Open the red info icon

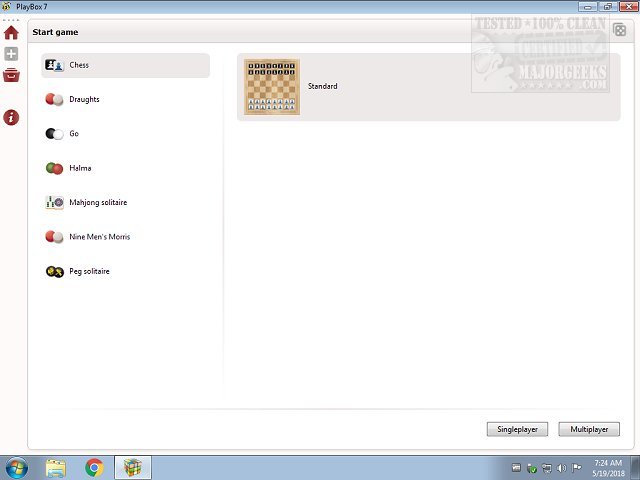click(x=11, y=118)
